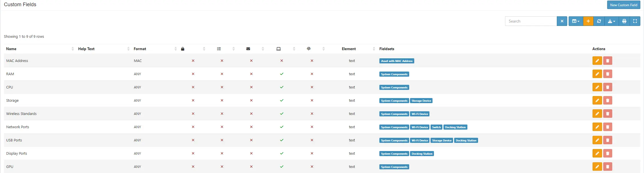This screenshot has width=644, height=173.
Task: Delete the Storage custom field
Action: point(607,100)
